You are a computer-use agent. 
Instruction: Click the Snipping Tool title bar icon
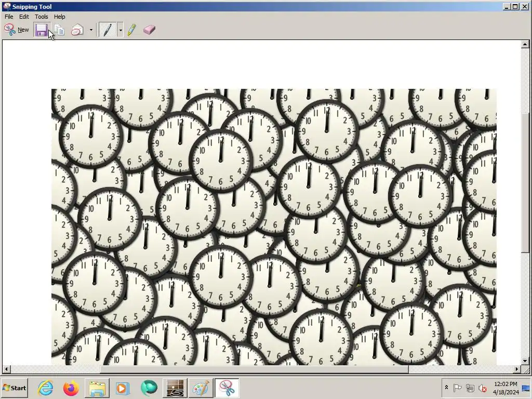(6, 6)
